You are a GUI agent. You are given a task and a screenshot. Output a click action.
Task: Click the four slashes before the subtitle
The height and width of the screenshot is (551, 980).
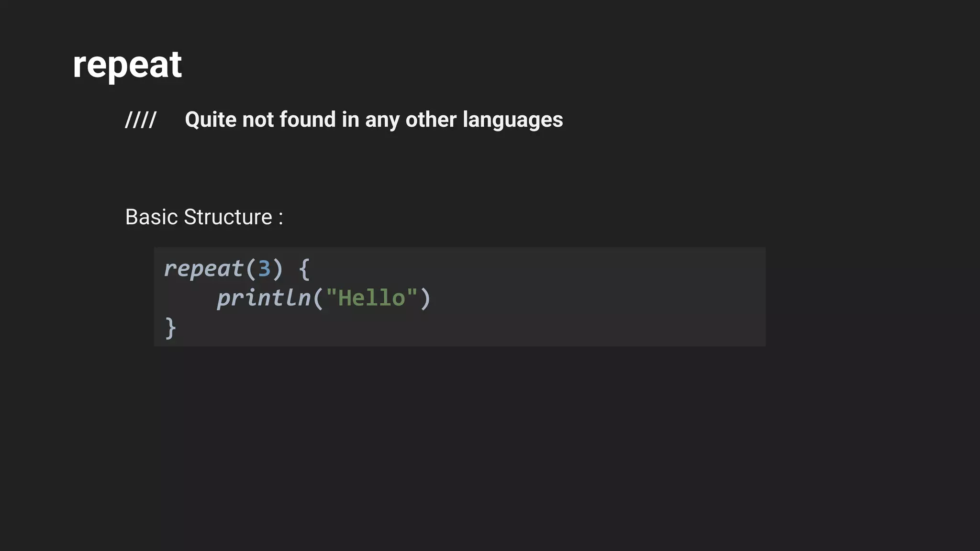[x=140, y=120]
